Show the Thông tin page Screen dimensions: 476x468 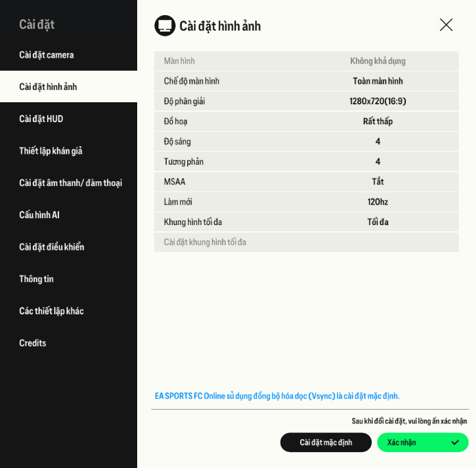(x=36, y=279)
